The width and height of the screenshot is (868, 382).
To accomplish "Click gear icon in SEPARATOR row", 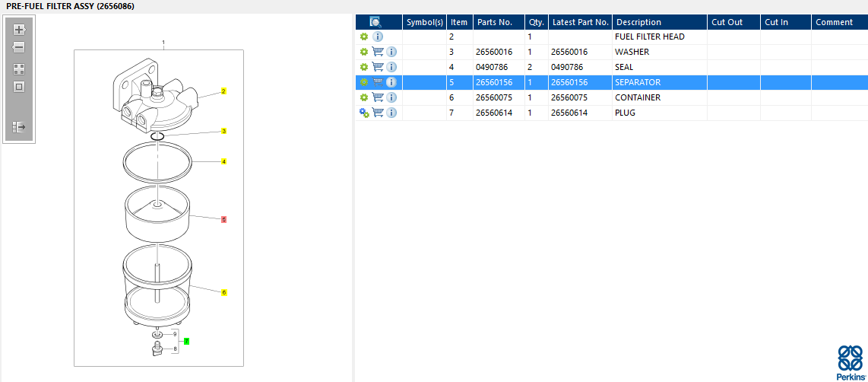I will (364, 82).
